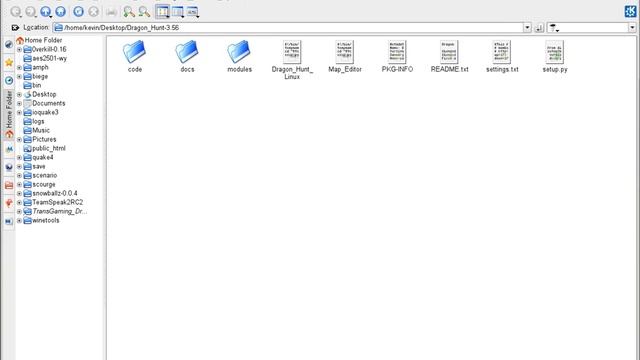
Task: Switch to the third view mode toolbar button
Action: [192, 12]
